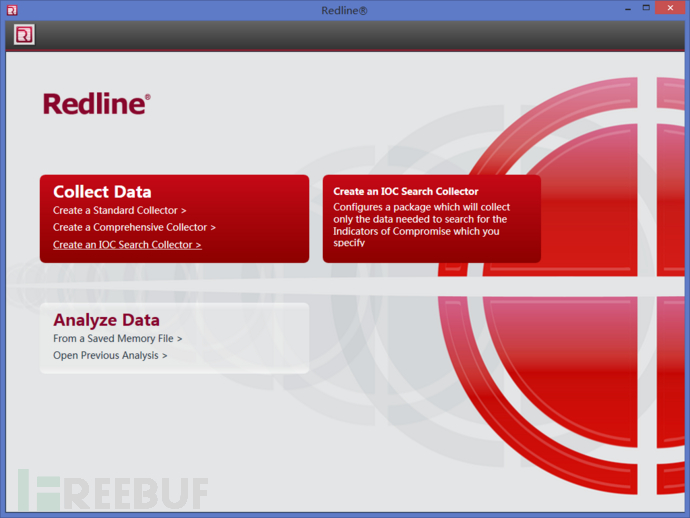690x518 pixels.
Task: Create a Standard Collector
Action: (120, 210)
